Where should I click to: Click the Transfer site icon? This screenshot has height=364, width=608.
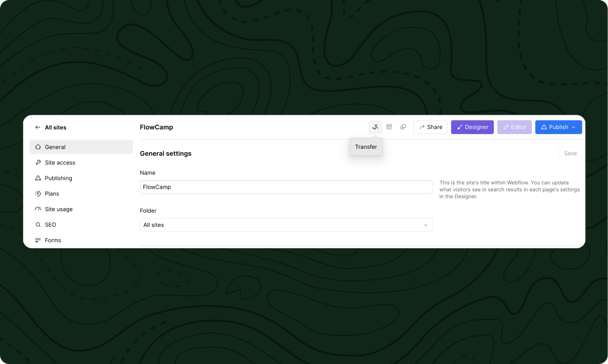click(x=375, y=127)
